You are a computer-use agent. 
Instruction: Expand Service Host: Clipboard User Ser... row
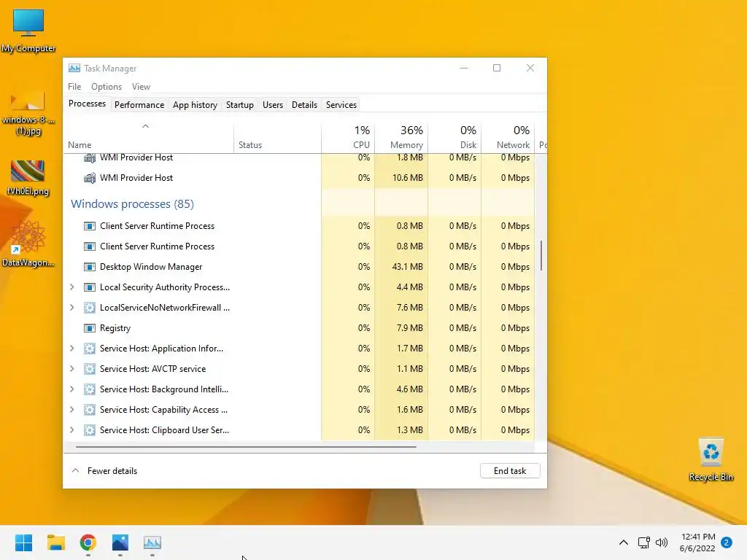[72, 430]
